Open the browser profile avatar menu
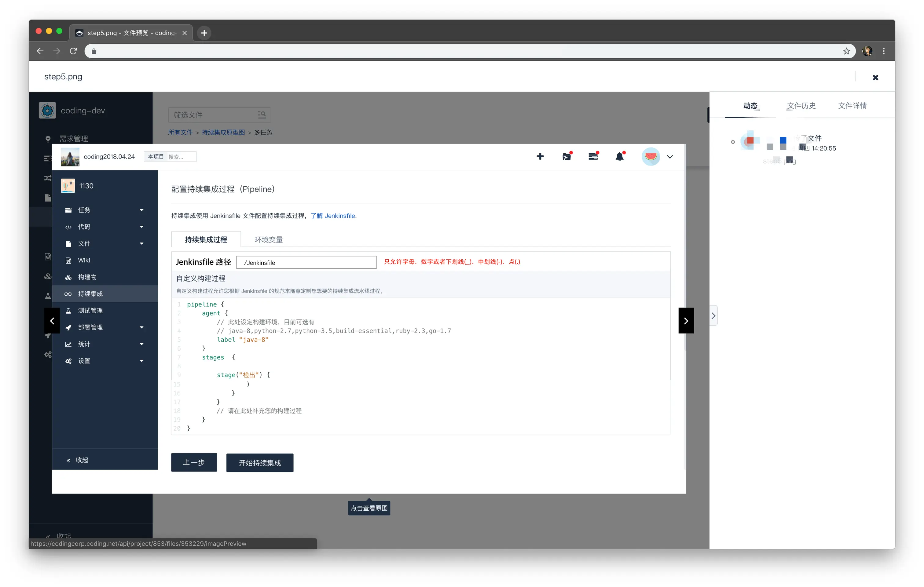The width and height of the screenshot is (924, 587). click(867, 51)
